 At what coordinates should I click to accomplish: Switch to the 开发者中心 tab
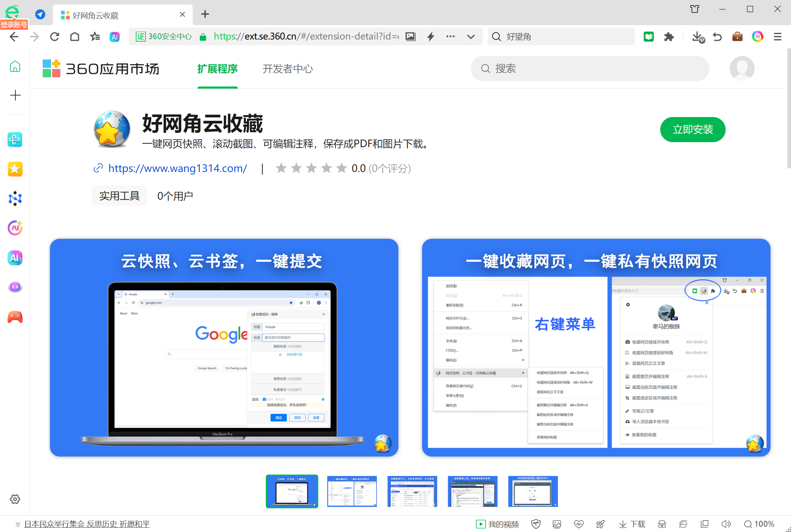pos(287,69)
